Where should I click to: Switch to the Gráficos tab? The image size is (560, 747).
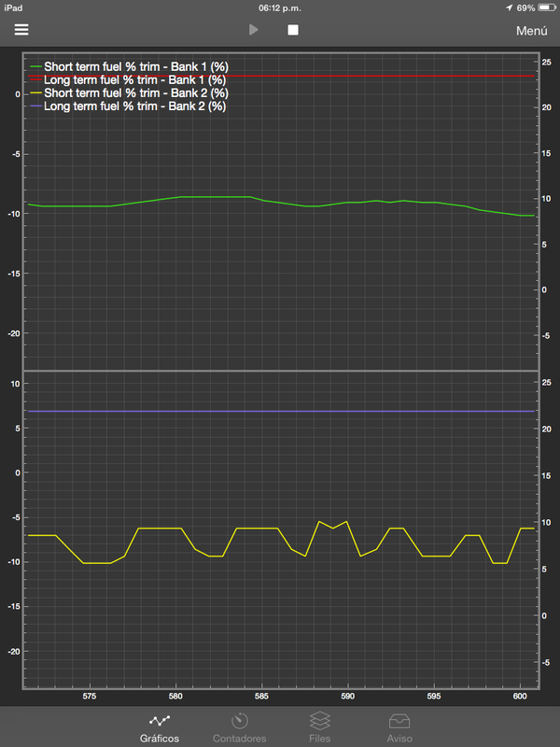click(159, 727)
